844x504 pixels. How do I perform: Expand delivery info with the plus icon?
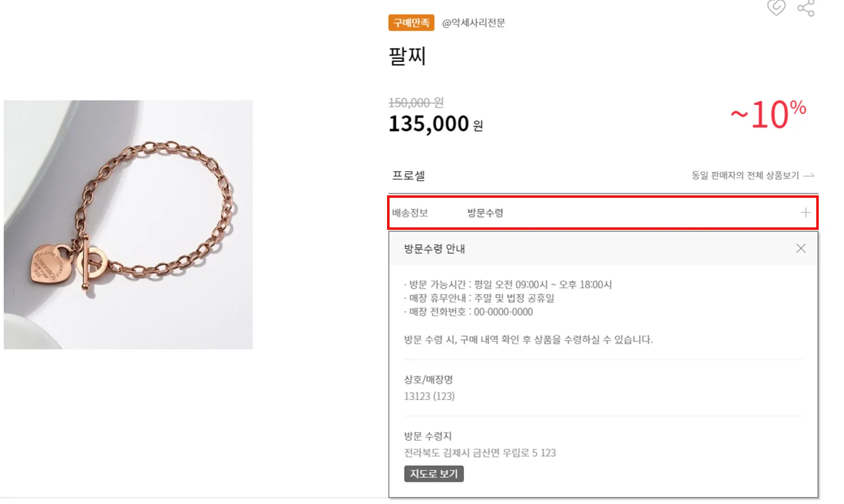click(x=805, y=213)
